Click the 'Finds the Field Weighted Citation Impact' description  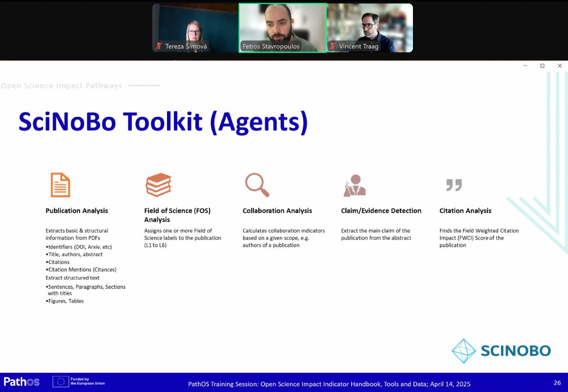[479, 238]
